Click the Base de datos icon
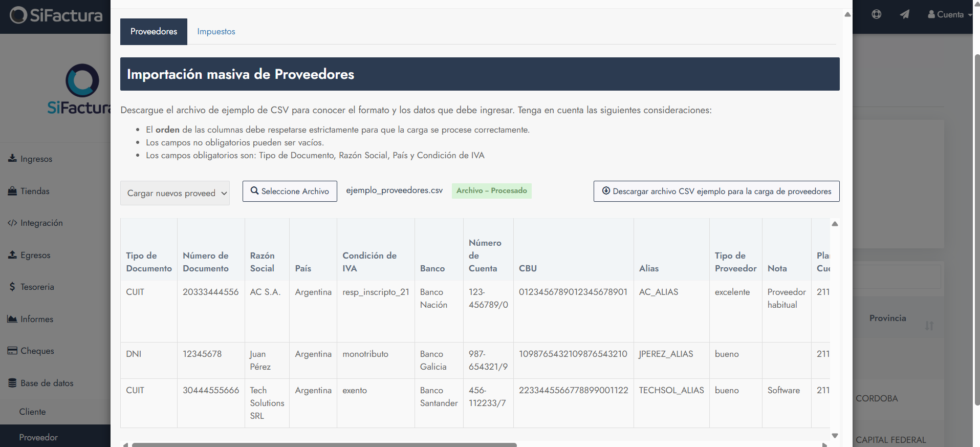Screen dimensions: 980x447 click(12, 383)
